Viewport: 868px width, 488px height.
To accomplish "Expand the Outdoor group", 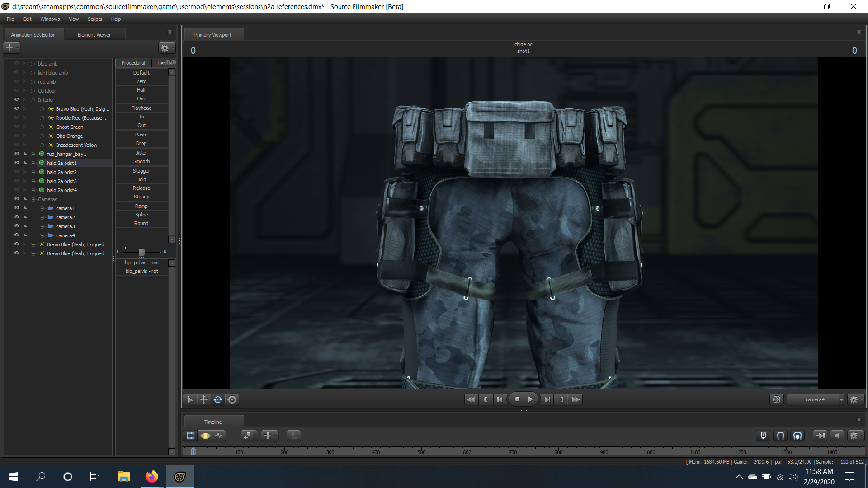I will point(33,91).
